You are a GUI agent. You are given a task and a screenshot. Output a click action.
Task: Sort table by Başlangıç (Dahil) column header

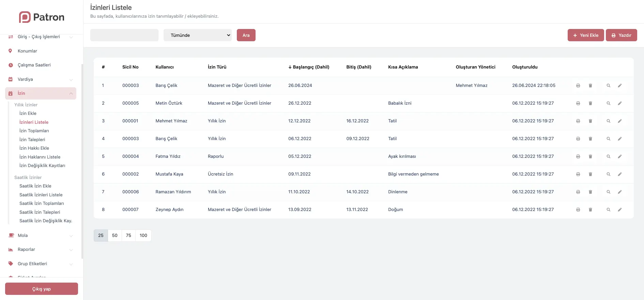(x=309, y=67)
